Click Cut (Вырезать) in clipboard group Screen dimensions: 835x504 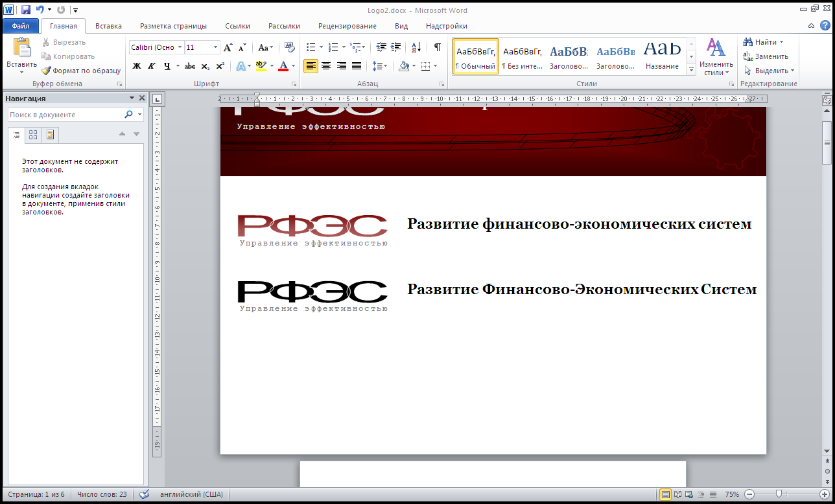click(64, 42)
